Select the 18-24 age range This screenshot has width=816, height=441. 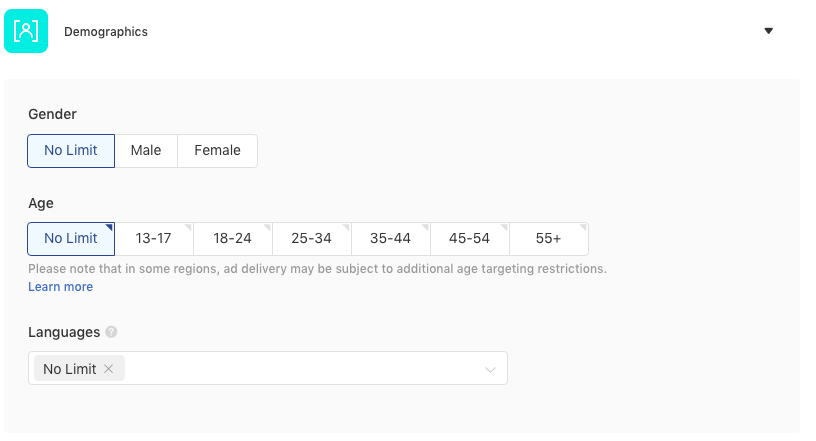[x=233, y=238]
